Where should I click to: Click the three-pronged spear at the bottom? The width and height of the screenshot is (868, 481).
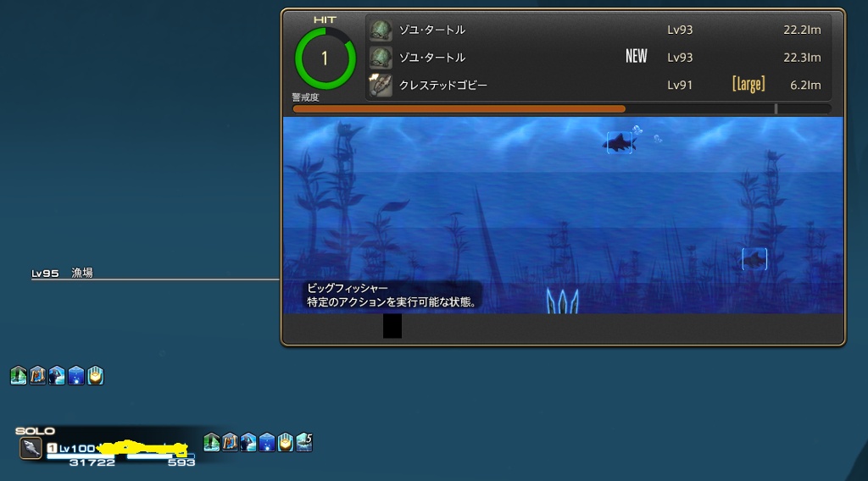[563, 301]
